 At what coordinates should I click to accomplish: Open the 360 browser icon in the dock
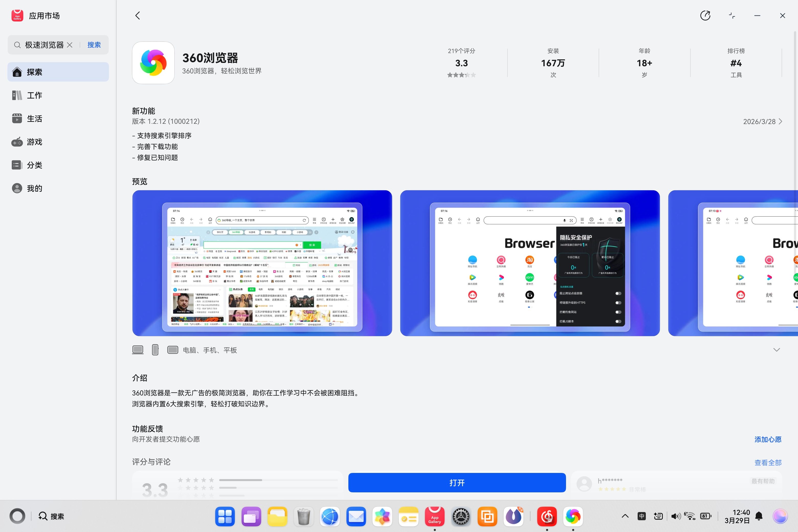pos(573,516)
